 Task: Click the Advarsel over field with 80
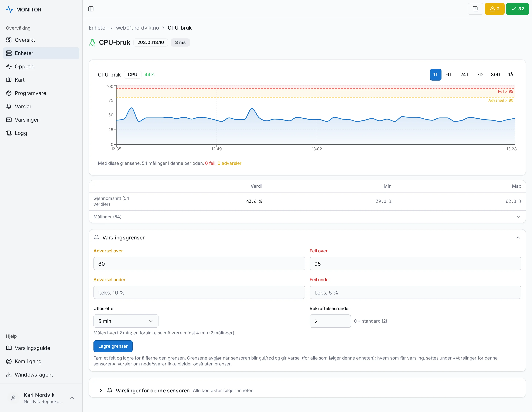199,264
